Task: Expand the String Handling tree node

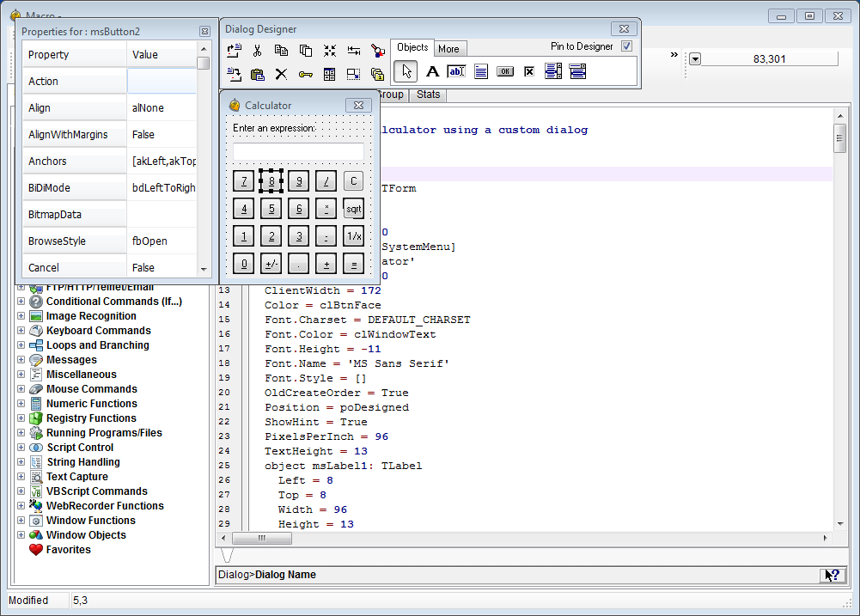Action: point(21,462)
